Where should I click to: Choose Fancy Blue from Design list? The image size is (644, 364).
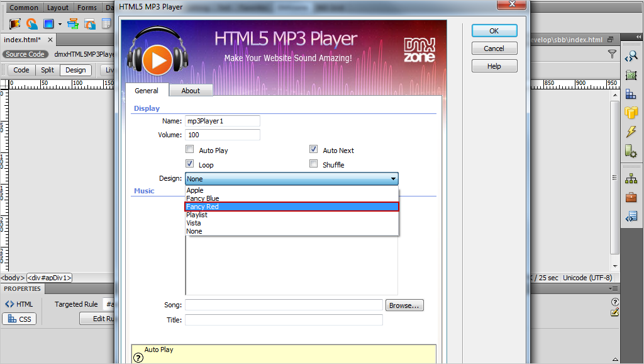tap(292, 198)
